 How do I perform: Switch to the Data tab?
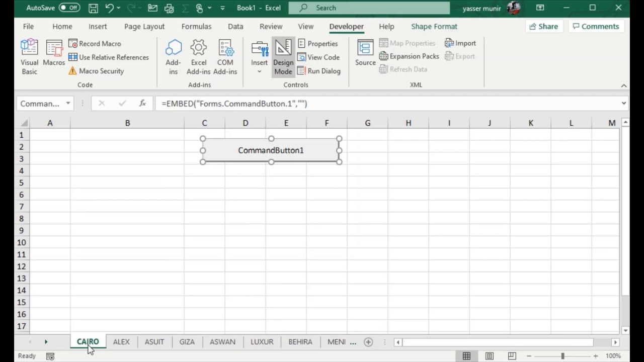235,26
